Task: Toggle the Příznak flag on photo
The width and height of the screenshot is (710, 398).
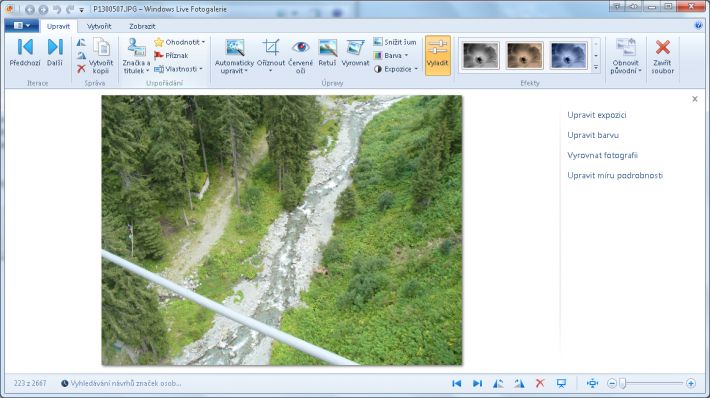Action: click(171, 55)
